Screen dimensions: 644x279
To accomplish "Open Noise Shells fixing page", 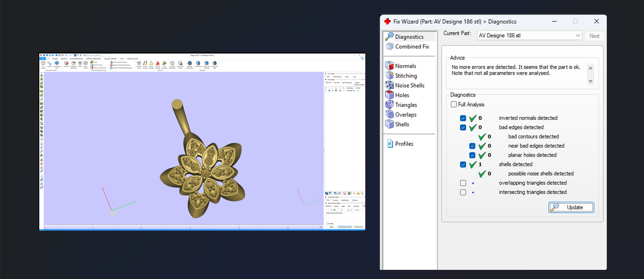I will [x=405, y=85].
